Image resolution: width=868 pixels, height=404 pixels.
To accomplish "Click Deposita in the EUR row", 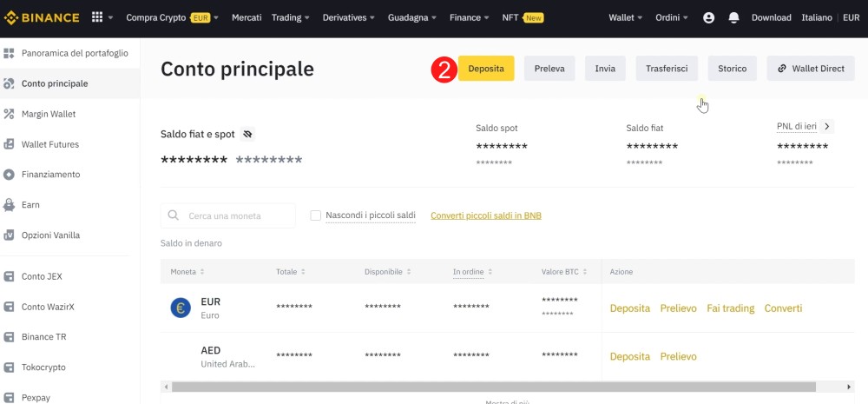I will pyautogui.click(x=630, y=308).
